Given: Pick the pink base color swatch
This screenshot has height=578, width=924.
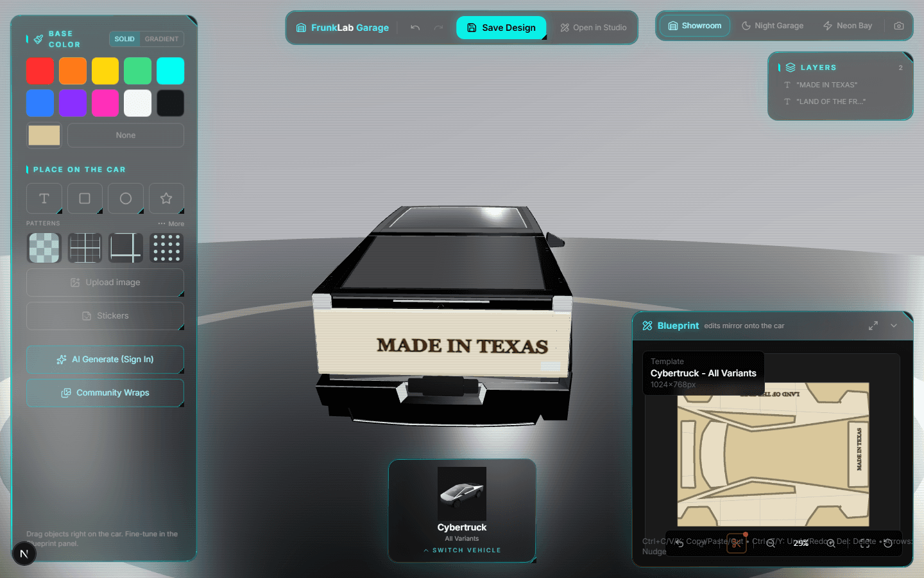Looking at the screenshot, I should 105,103.
